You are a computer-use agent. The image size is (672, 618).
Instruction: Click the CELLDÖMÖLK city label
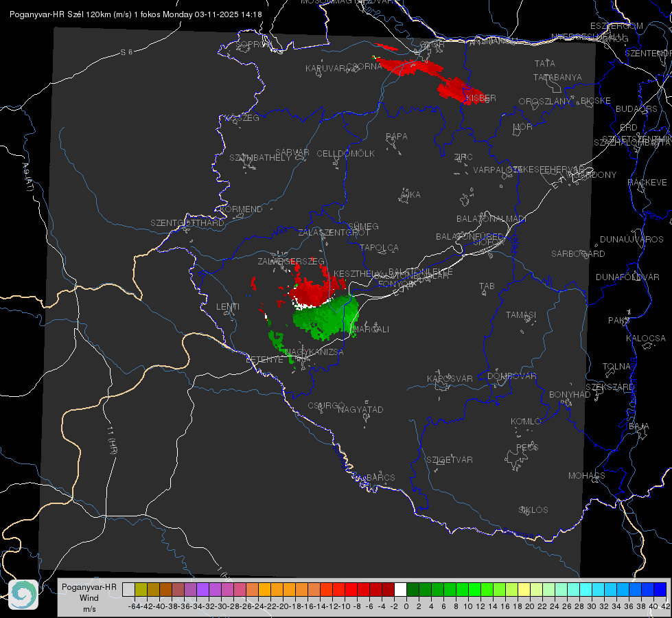coord(346,154)
